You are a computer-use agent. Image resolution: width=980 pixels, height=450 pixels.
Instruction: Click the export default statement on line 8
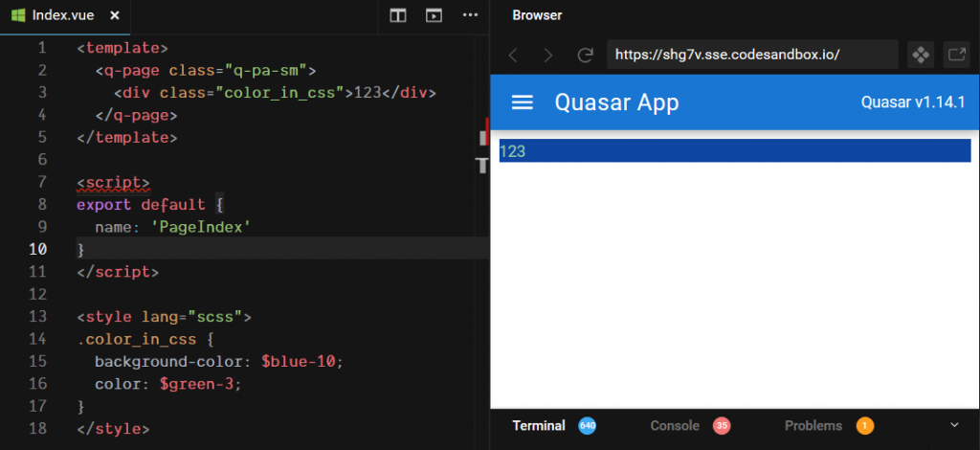coord(141,204)
